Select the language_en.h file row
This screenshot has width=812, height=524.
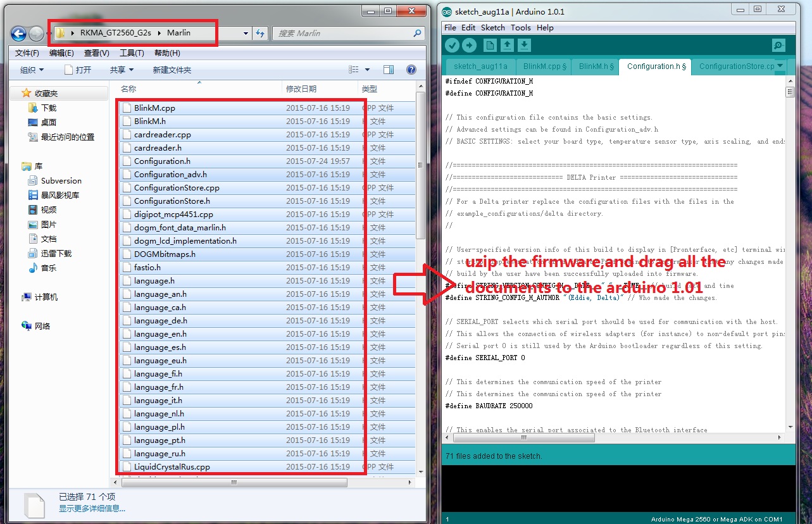tap(266, 334)
